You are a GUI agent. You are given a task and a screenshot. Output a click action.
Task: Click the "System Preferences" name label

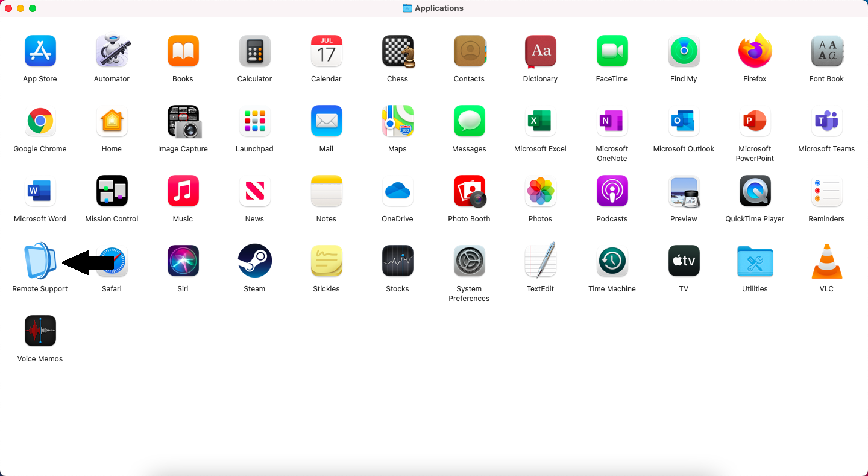click(x=469, y=294)
